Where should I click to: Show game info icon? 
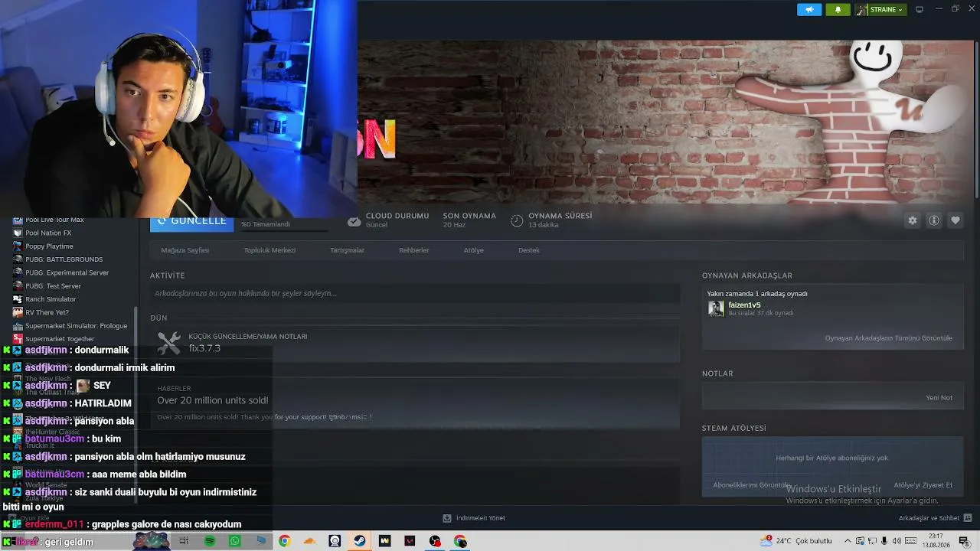(934, 220)
